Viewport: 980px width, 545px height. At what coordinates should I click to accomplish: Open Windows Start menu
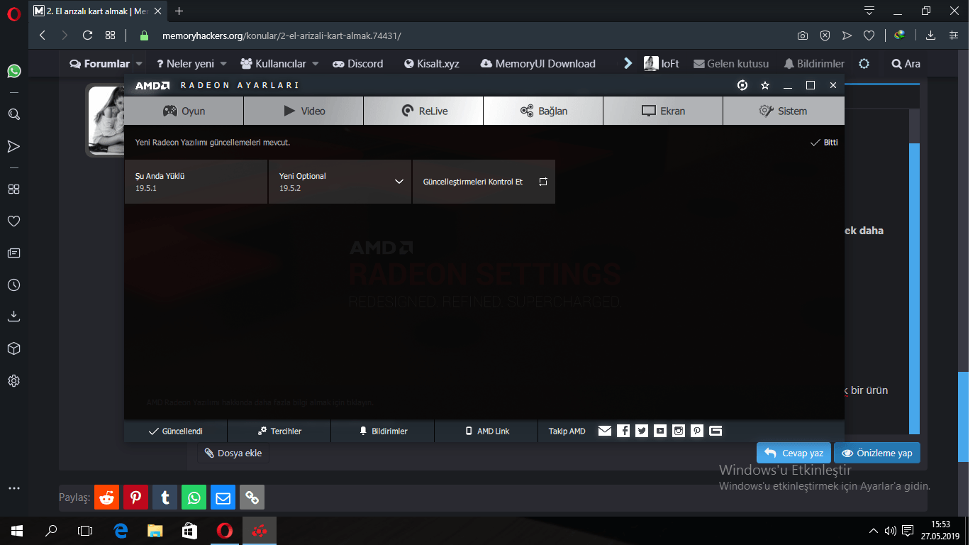pyautogui.click(x=16, y=530)
